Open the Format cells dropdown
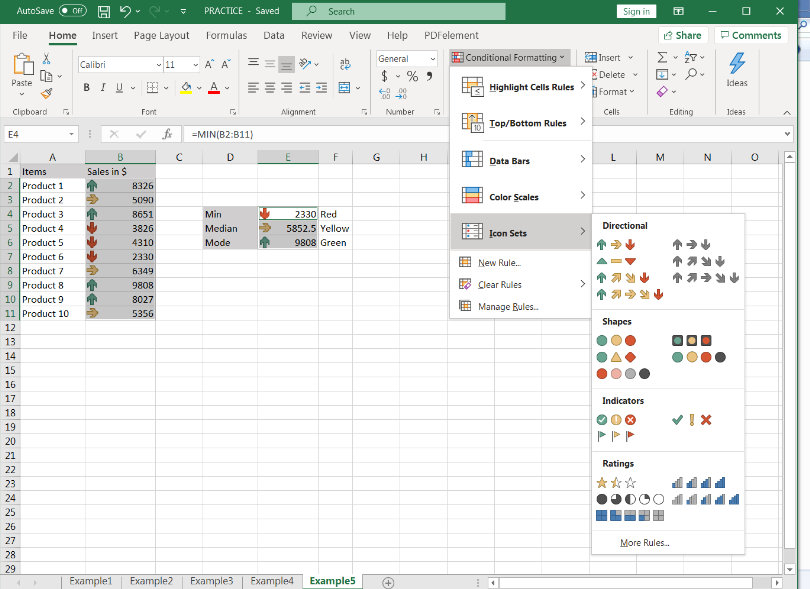This screenshot has height=589, width=810. tap(615, 91)
